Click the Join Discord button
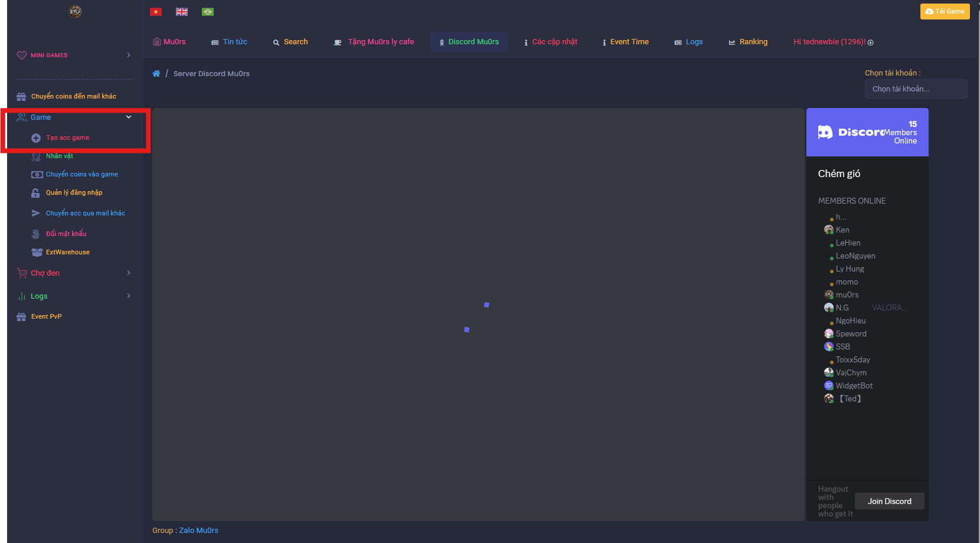The width and height of the screenshot is (980, 543). [x=889, y=501]
